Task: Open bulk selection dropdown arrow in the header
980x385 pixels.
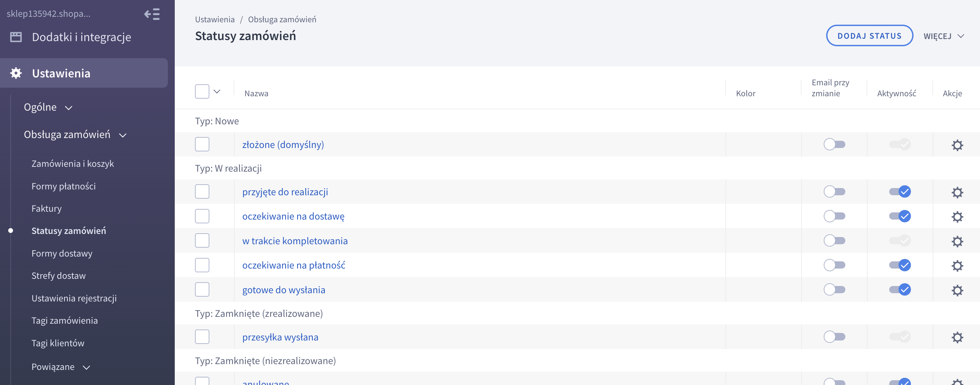Action: pos(217,92)
